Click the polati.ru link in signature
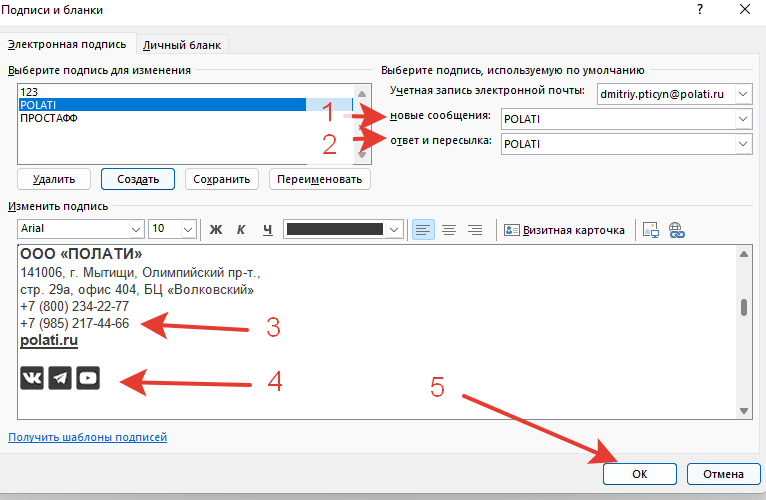 [49, 340]
